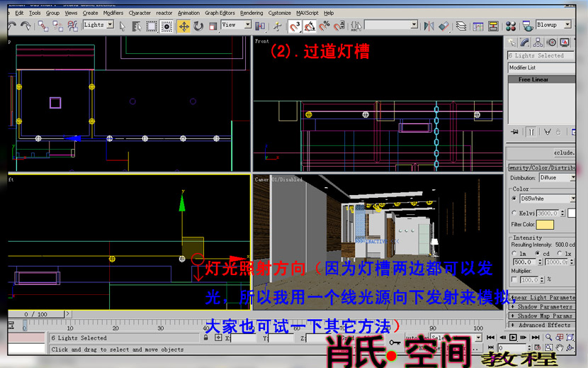The width and height of the screenshot is (588, 368).
Task: Open the Modify panel tab icon
Action: pos(526,43)
